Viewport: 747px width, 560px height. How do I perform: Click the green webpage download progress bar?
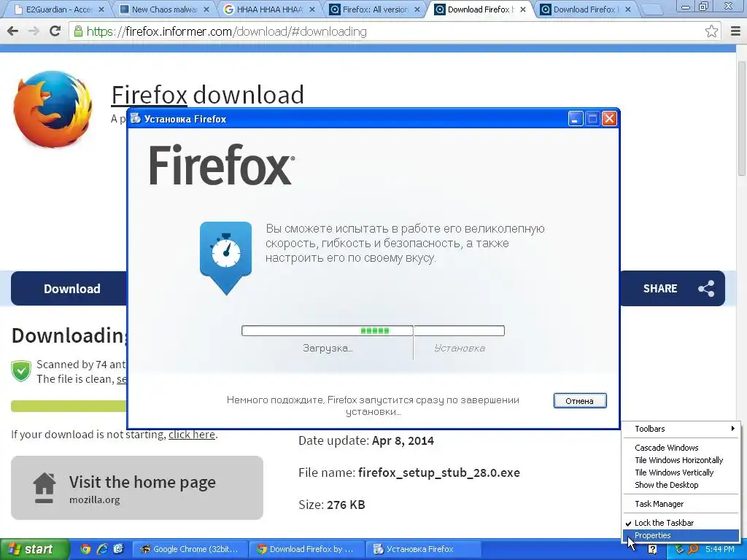point(69,406)
